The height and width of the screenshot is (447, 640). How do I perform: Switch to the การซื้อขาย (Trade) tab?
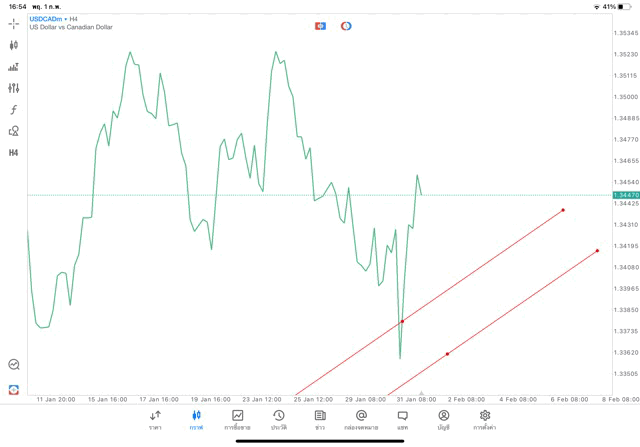(x=238, y=420)
